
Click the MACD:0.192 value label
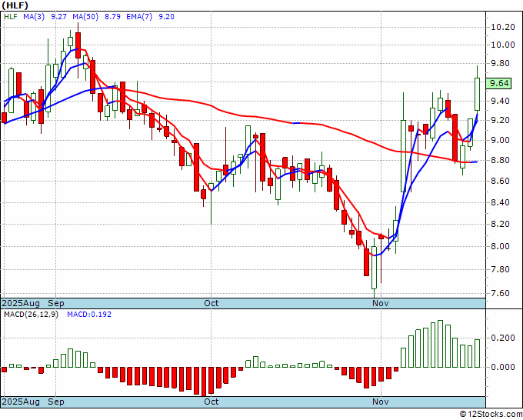pos(89,315)
